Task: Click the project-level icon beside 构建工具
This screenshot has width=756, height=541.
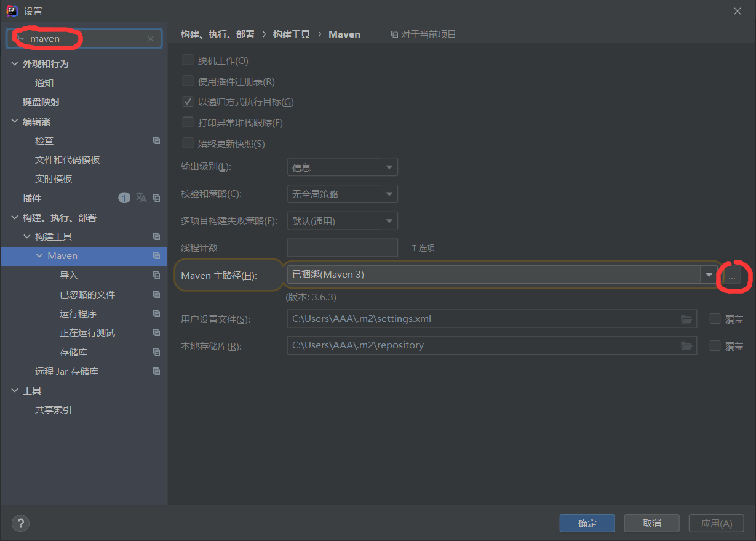Action: click(x=156, y=236)
